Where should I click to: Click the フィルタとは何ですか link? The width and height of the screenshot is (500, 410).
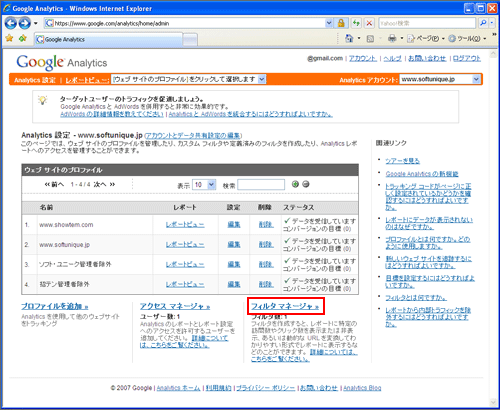pos(416,297)
